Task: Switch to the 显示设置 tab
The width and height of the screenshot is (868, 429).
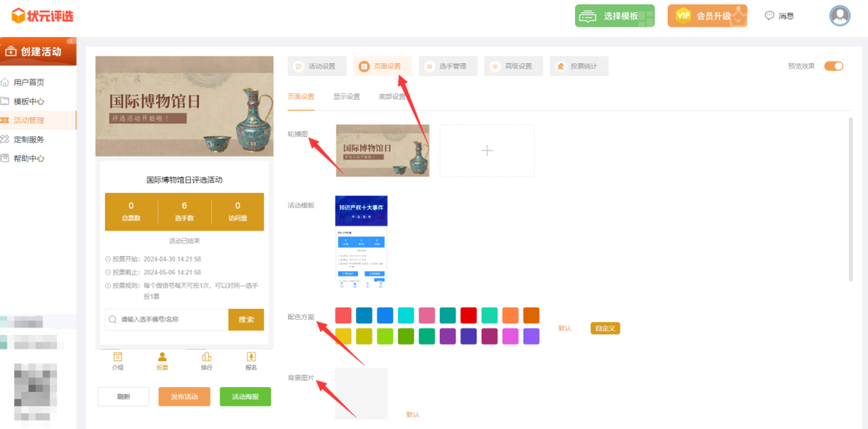Action: [x=346, y=97]
